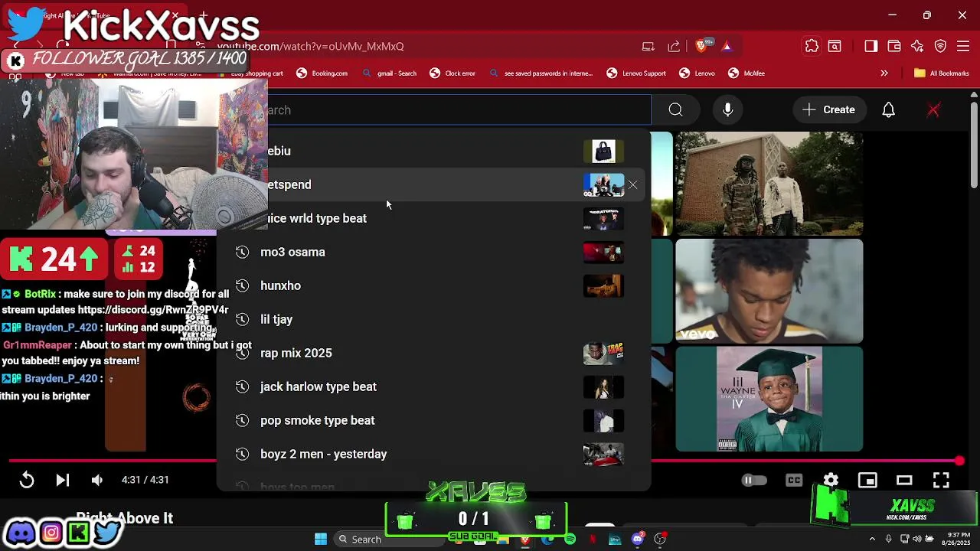
Task: Toggle closed captions in the player
Action: point(794,480)
